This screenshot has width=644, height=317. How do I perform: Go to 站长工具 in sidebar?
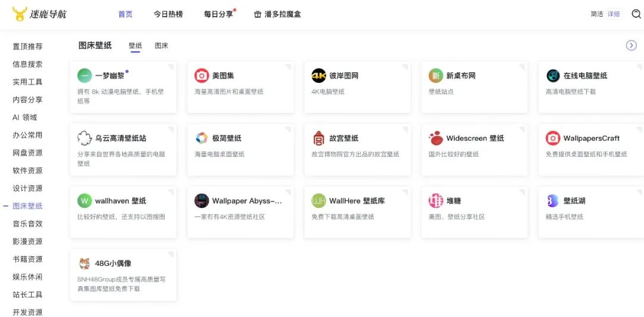(x=27, y=294)
